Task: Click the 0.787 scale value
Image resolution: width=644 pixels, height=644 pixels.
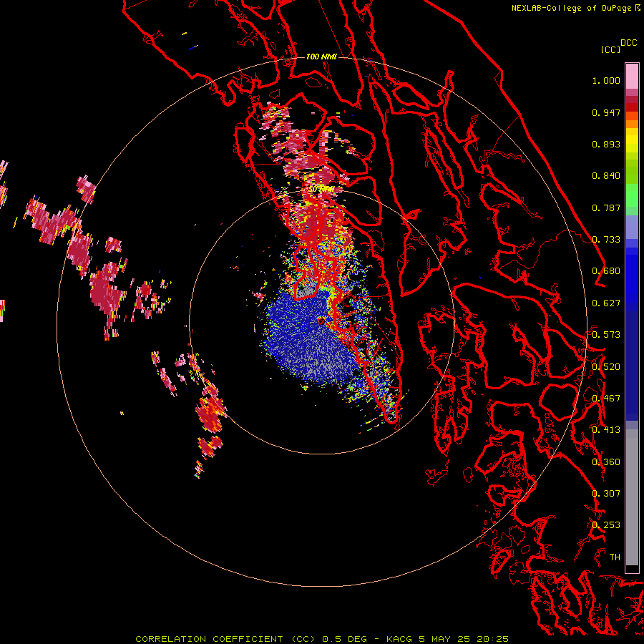Action: point(606,208)
